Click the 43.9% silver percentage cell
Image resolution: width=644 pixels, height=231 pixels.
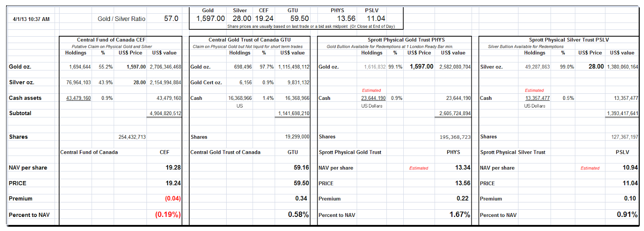point(106,82)
